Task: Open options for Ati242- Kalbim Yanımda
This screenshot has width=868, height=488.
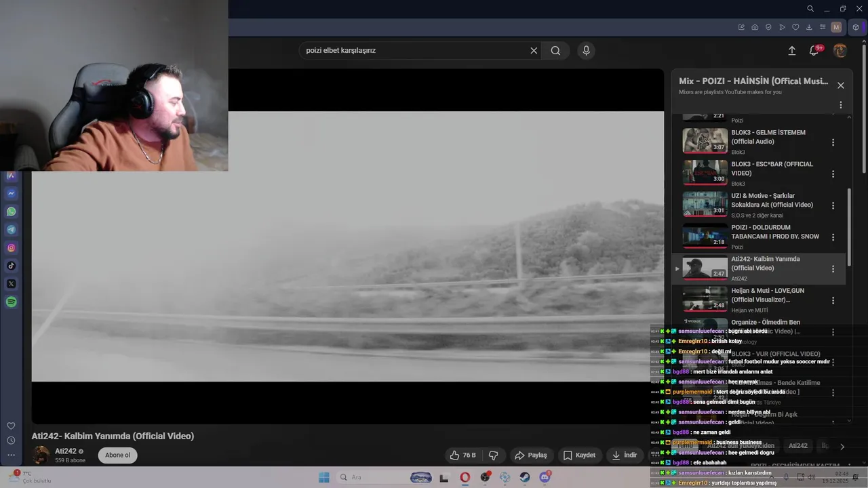Action: tap(833, 269)
